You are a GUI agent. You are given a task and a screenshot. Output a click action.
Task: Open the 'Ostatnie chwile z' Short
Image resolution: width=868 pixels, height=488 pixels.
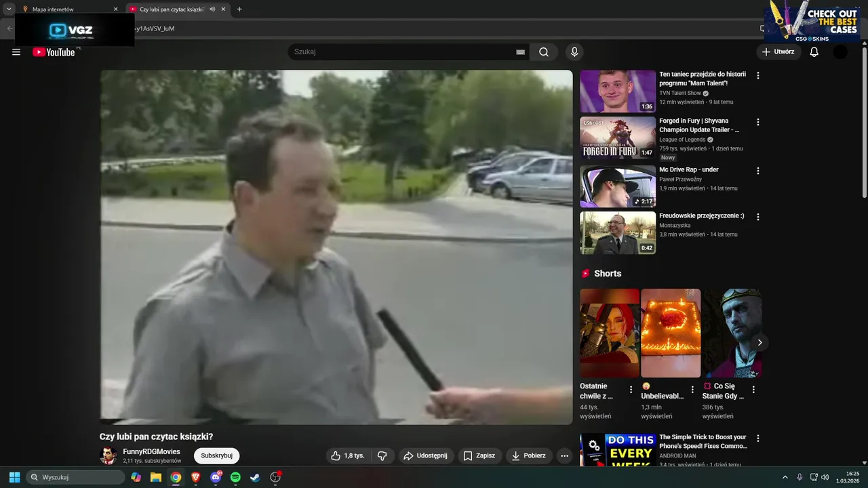610,333
